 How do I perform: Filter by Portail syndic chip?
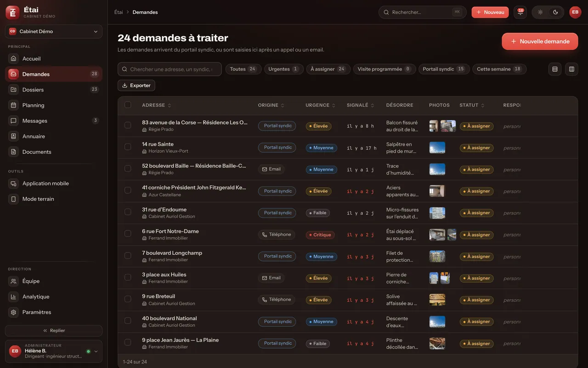pos(444,69)
